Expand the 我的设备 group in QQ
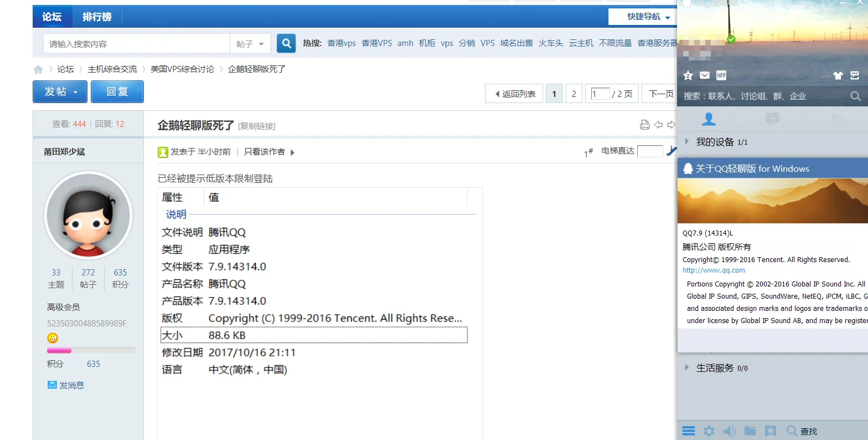Viewport: 868px width, 440px height. tap(687, 141)
